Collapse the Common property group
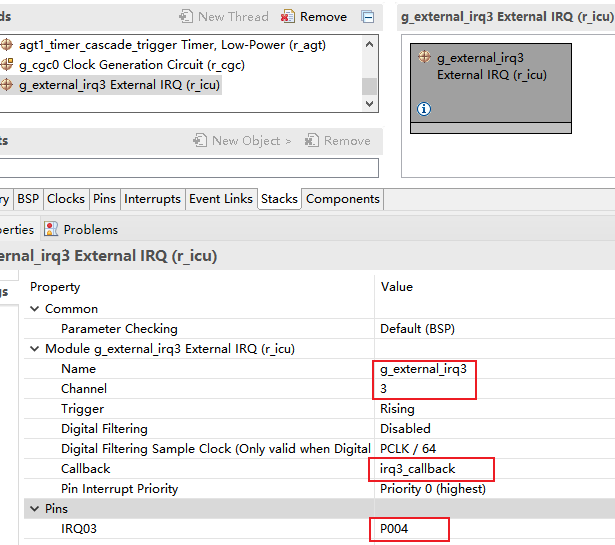 pos(35,309)
